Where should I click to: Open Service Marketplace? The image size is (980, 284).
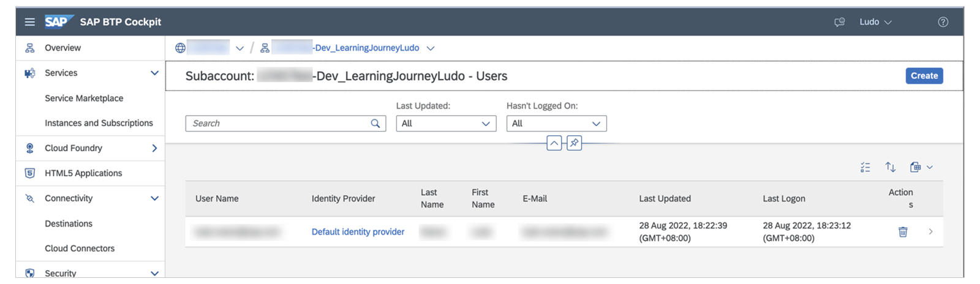84,98
